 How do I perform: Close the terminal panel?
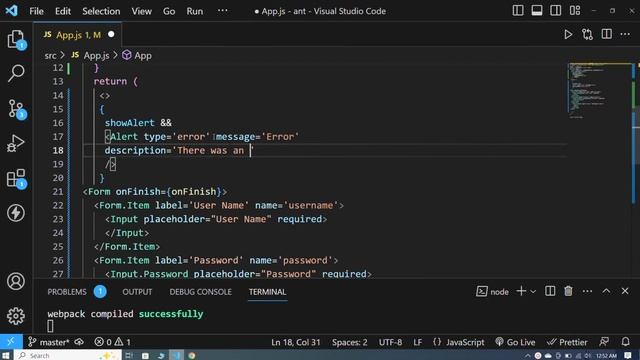pyautogui.click(x=625, y=291)
